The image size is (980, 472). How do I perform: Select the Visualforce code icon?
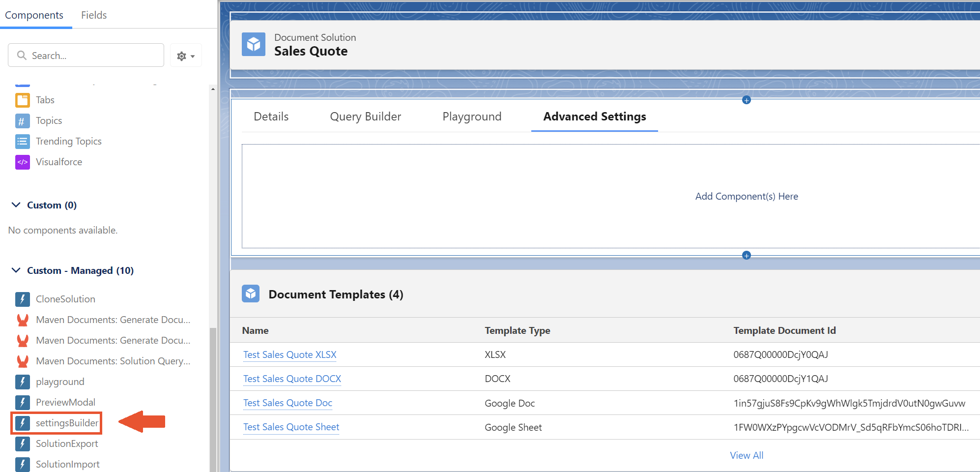point(23,162)
